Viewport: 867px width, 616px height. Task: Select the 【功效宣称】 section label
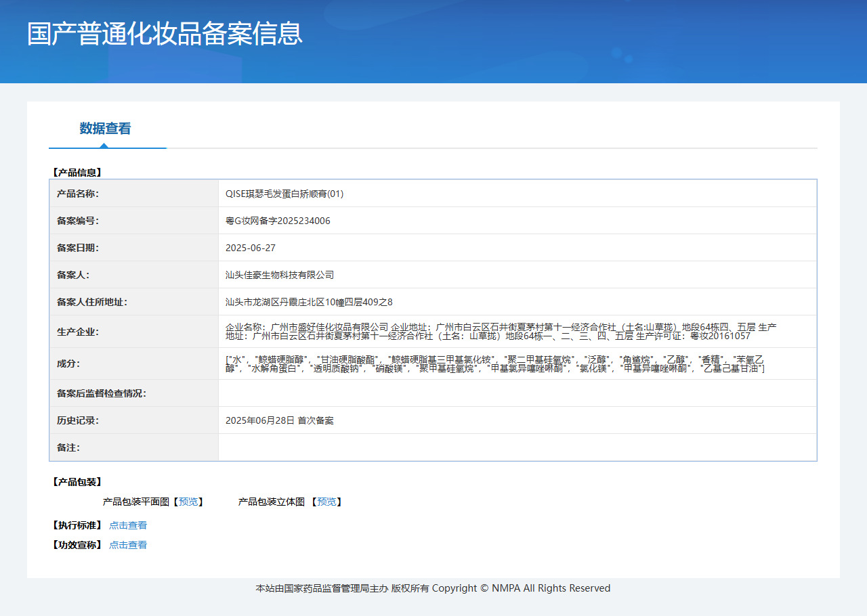tap(75, 544)
